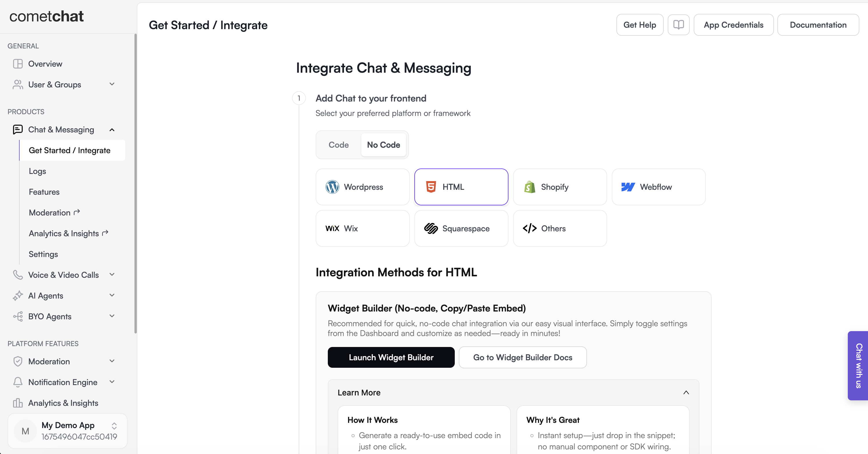Click the Wix platform card
868x454 pixels.
[362, 228]
